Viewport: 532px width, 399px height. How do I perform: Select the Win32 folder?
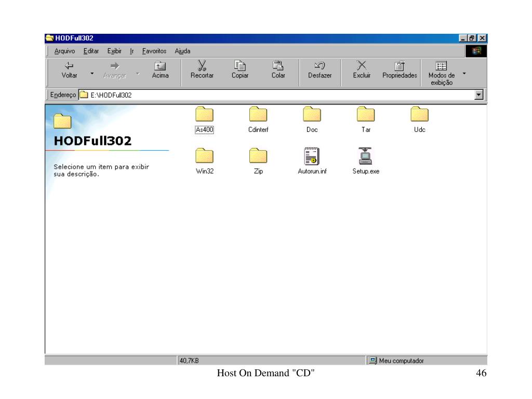tap(205, 162)
